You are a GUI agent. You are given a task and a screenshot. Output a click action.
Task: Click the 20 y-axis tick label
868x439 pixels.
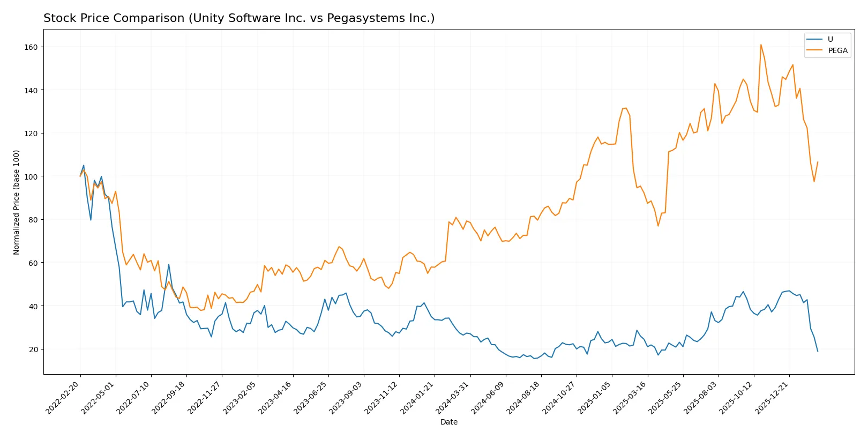click(33, 349)
